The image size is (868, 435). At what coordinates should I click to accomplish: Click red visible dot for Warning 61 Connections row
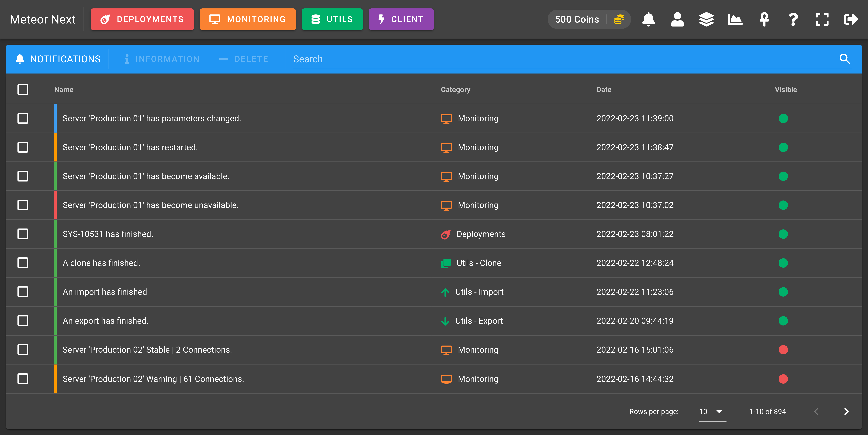[x=783, y=379]
